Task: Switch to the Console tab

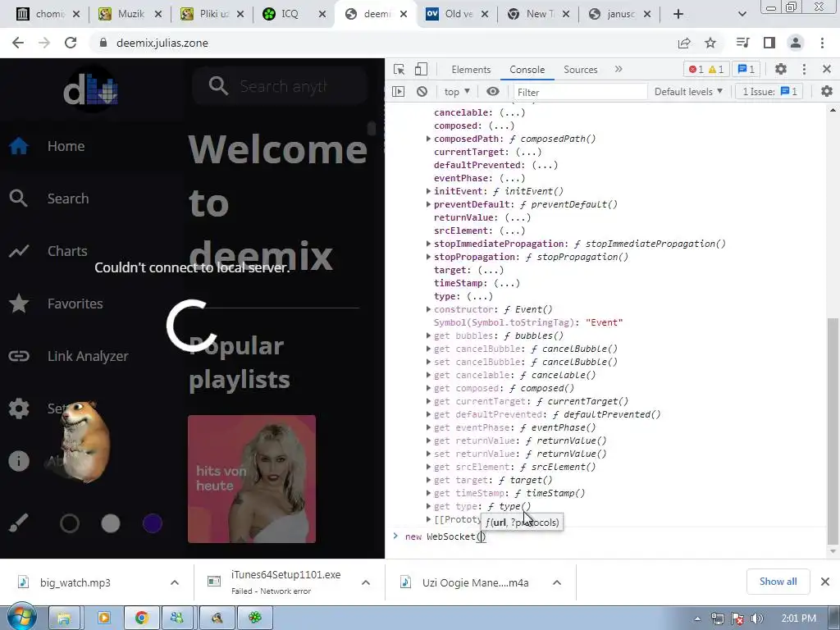Action: click(x=527, y=70)
